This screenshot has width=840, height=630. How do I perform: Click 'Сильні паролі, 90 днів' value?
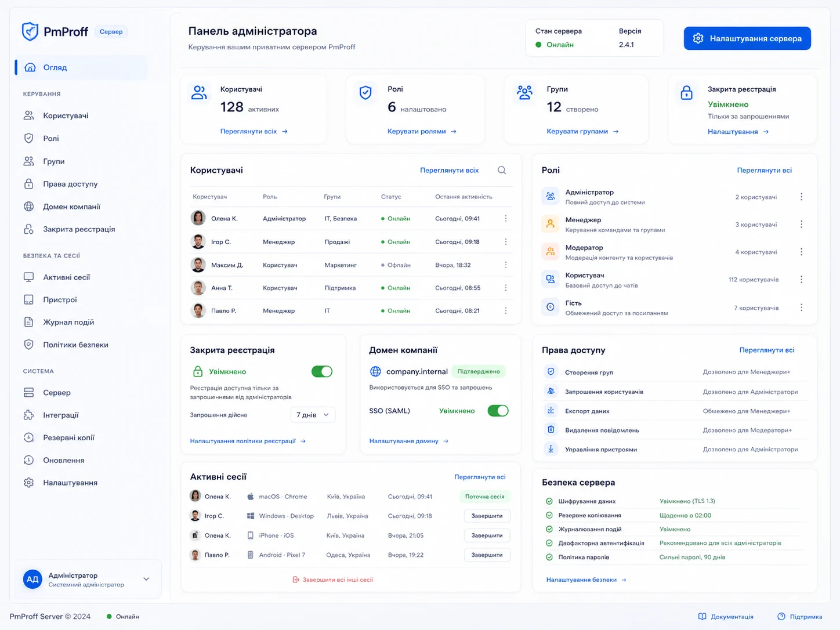(x=692, y=557)
